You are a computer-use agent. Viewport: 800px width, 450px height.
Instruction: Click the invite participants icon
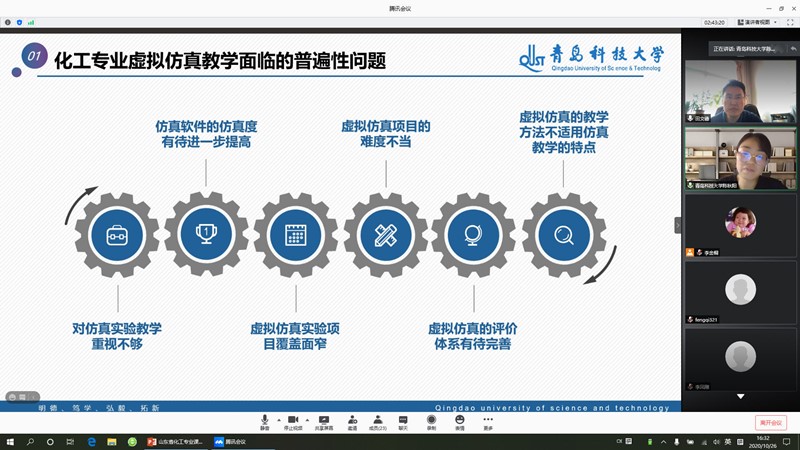[x=352, y=420]
